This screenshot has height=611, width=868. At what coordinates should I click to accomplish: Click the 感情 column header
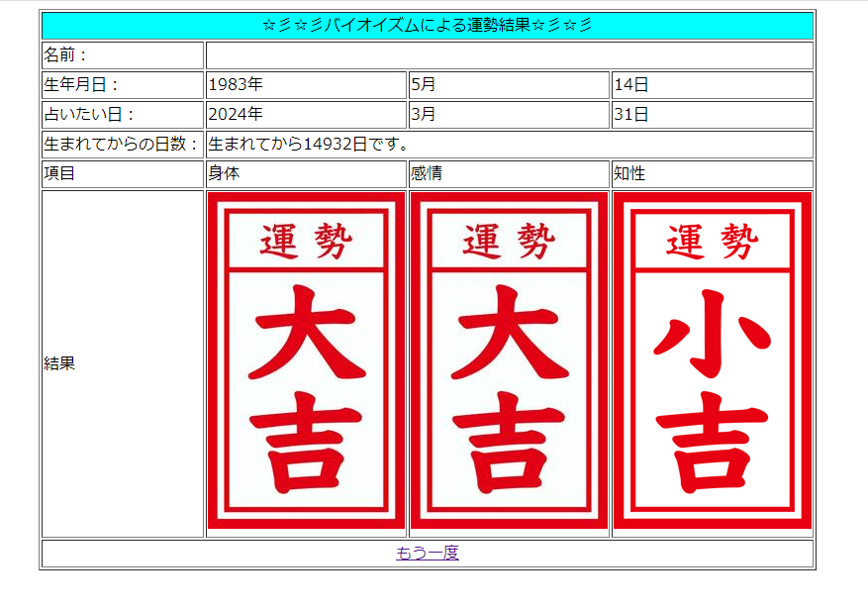coord(427,174)
